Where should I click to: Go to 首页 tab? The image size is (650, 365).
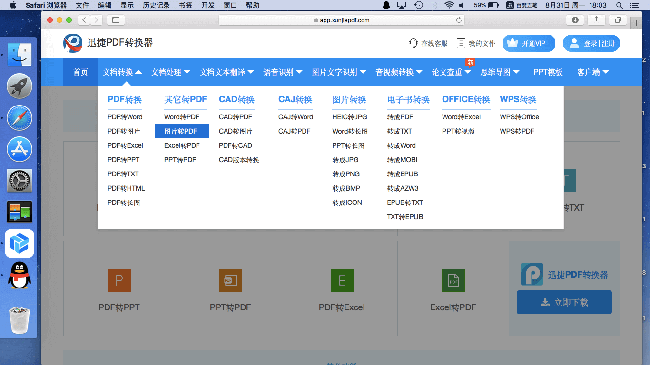coord(80,72)
